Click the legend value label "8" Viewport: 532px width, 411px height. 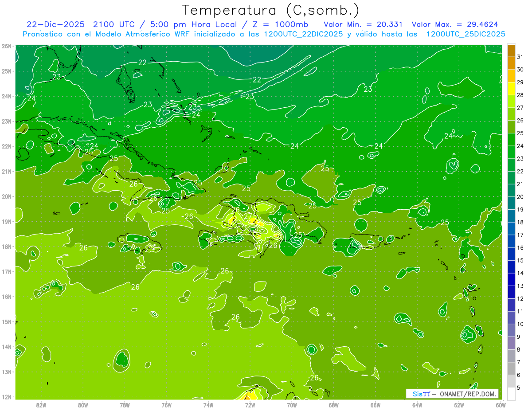click(x=518, y=349)
